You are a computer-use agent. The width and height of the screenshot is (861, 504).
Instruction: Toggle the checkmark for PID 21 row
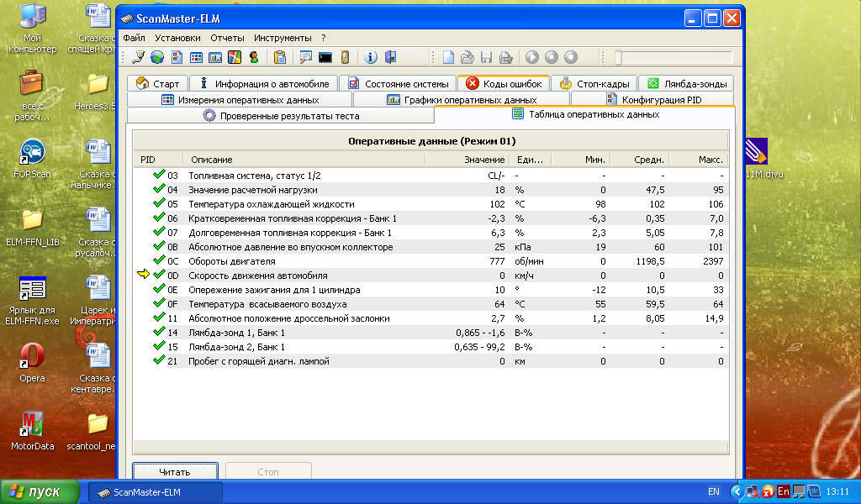159,360
